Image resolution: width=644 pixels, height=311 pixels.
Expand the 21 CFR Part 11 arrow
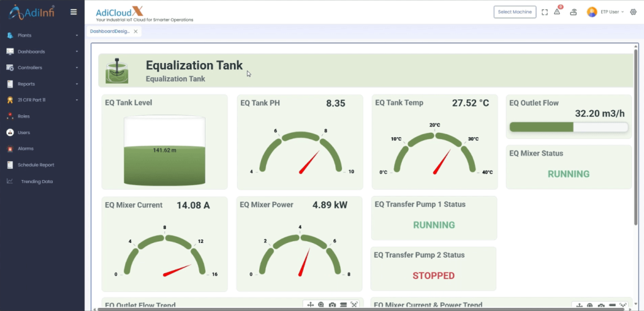coord(77,100)
